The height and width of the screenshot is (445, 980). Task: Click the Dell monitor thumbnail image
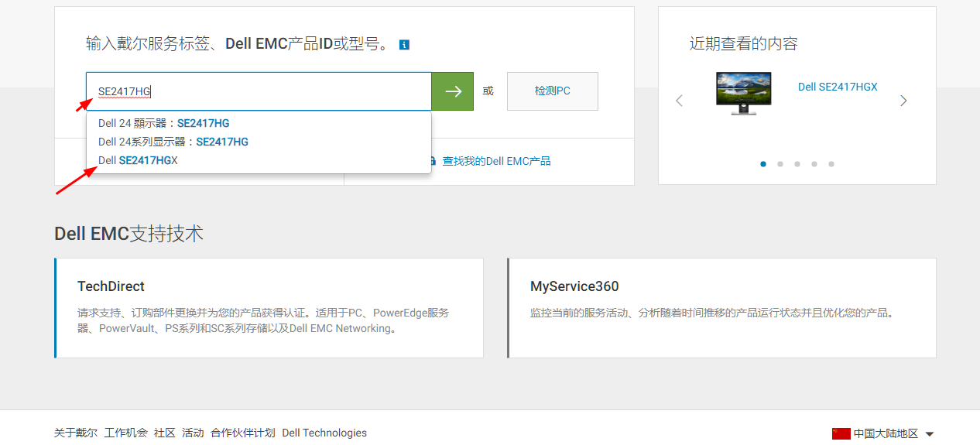[744, 94]
